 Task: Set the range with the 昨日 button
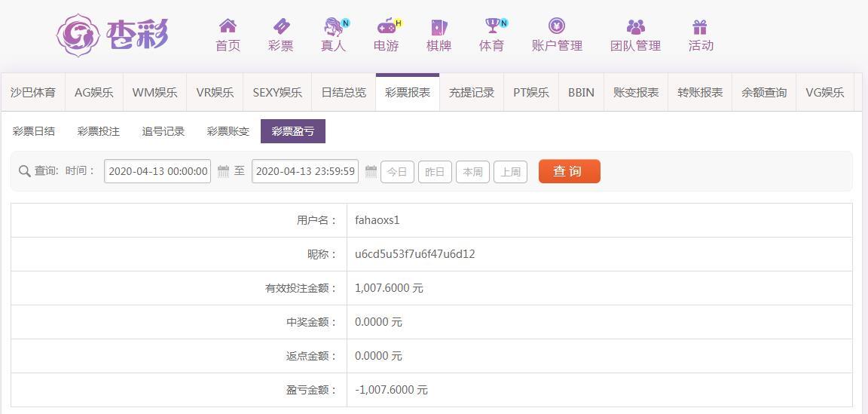pyautogui.click(x=435, y=172)
